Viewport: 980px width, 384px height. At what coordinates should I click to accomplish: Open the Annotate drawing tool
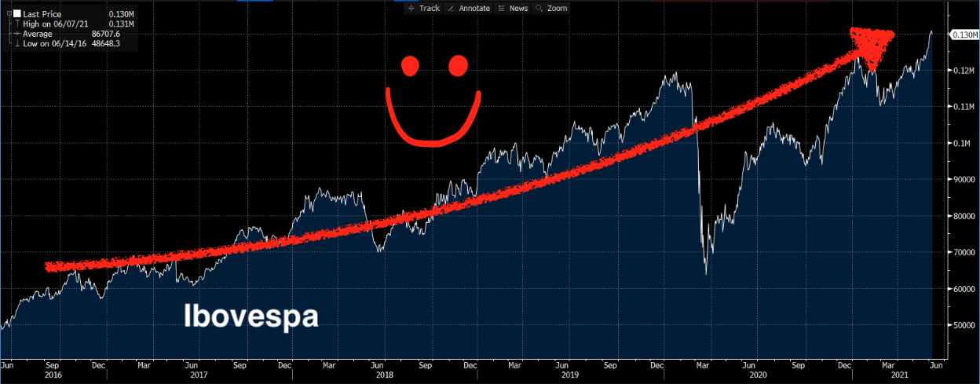click(x=469, y=8)
